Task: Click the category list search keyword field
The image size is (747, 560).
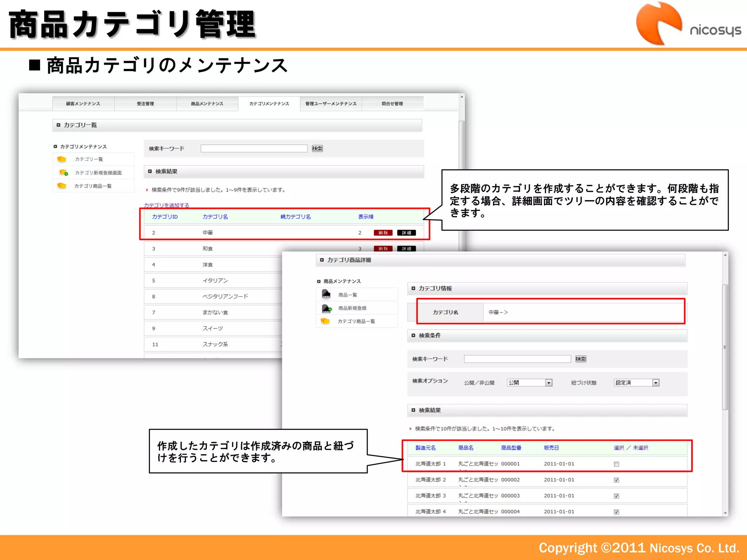Action: [254, 148]
